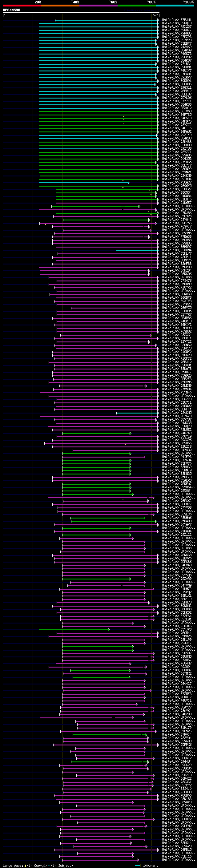197x868 pixels.
Task: Open UniRef100_C8V7U7 entry
Action: coord(177,419)
